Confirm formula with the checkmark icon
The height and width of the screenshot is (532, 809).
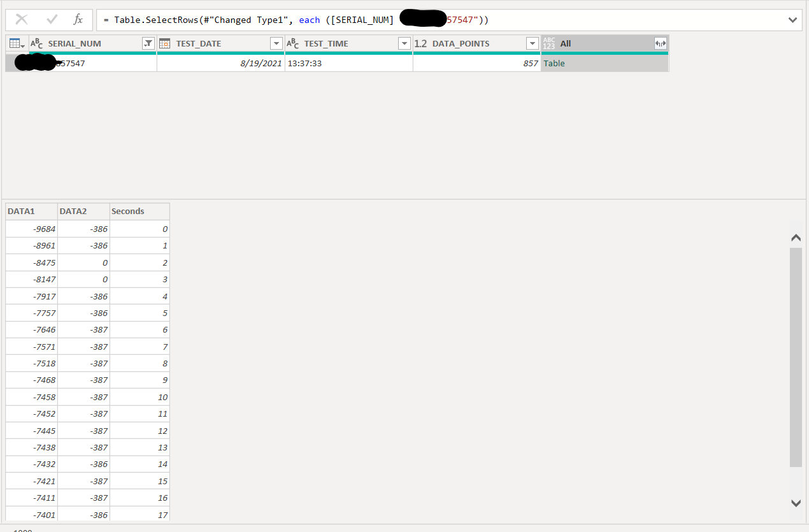click(x=52, y=20)
